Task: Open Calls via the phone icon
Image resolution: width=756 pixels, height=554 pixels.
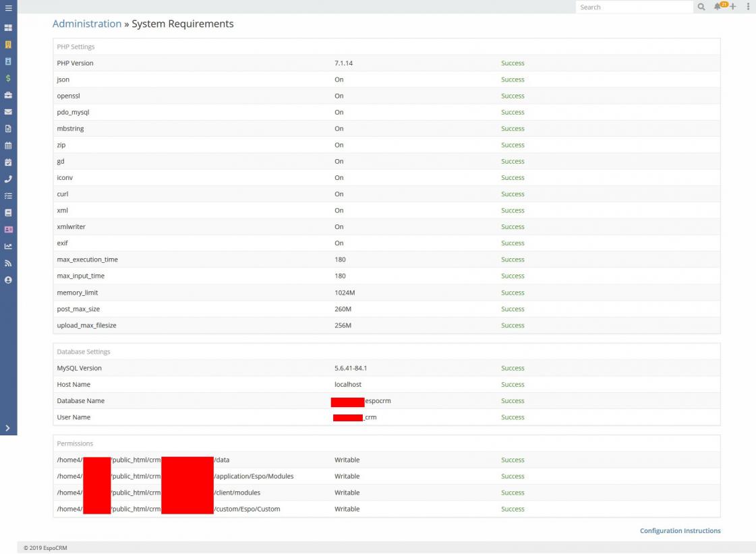Action: (8, 179)
